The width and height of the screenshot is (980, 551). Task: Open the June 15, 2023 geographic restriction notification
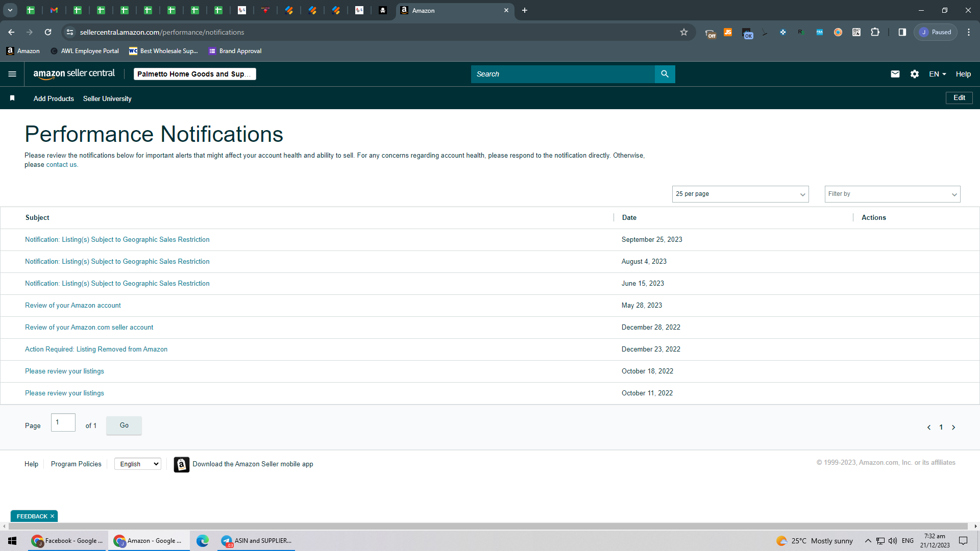coord(117,284)
